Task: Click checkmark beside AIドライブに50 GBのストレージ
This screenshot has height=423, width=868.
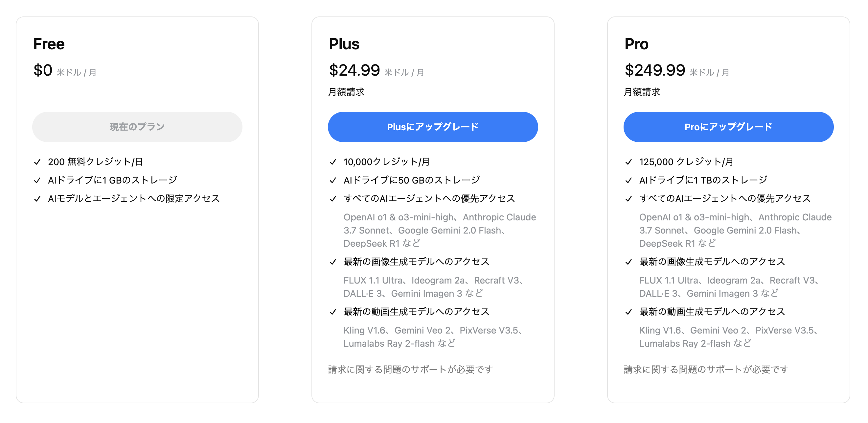Action: pyautogui.click(x=333, y=181)
